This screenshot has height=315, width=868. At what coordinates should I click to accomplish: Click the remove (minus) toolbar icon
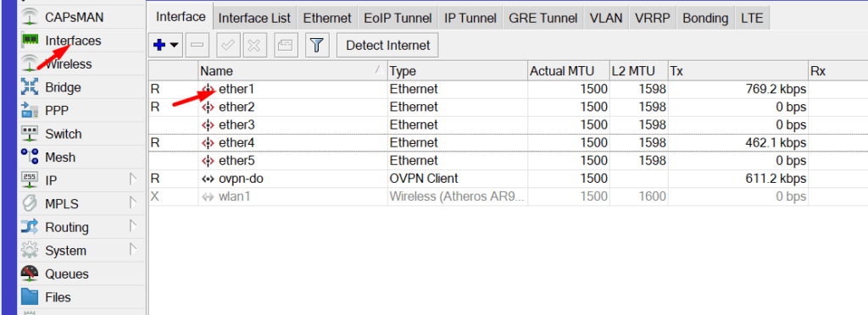[197, 46]
